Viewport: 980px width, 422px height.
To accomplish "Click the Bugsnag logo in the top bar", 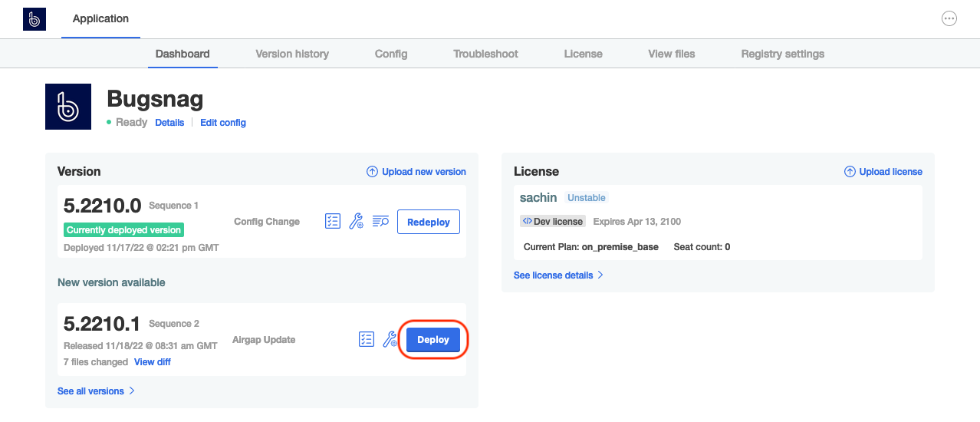I will (35, 19).
